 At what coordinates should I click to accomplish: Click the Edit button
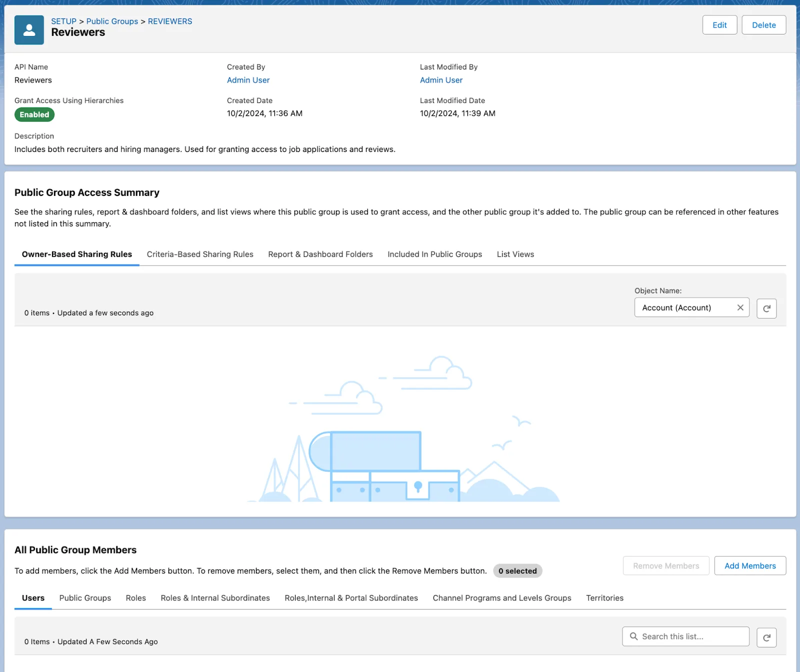(719, 25)
